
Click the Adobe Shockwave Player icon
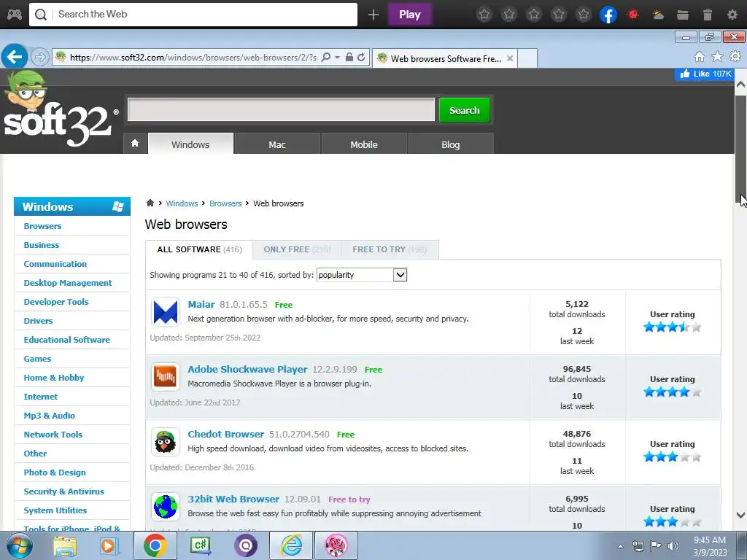click(166, 377)
